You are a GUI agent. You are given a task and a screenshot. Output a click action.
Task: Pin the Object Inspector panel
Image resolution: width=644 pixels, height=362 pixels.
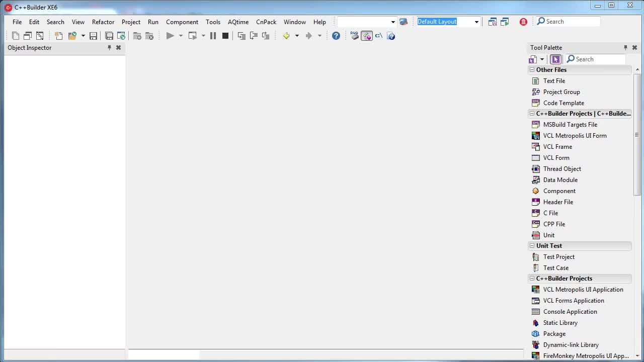(x=109, y=47)
